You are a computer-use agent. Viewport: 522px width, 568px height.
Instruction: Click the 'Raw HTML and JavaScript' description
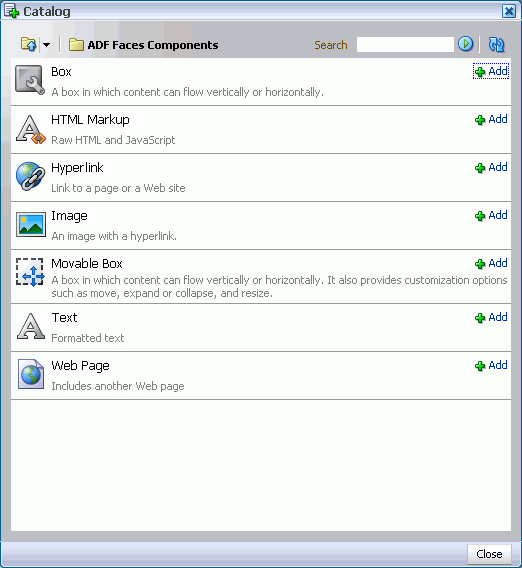[113, 140]
